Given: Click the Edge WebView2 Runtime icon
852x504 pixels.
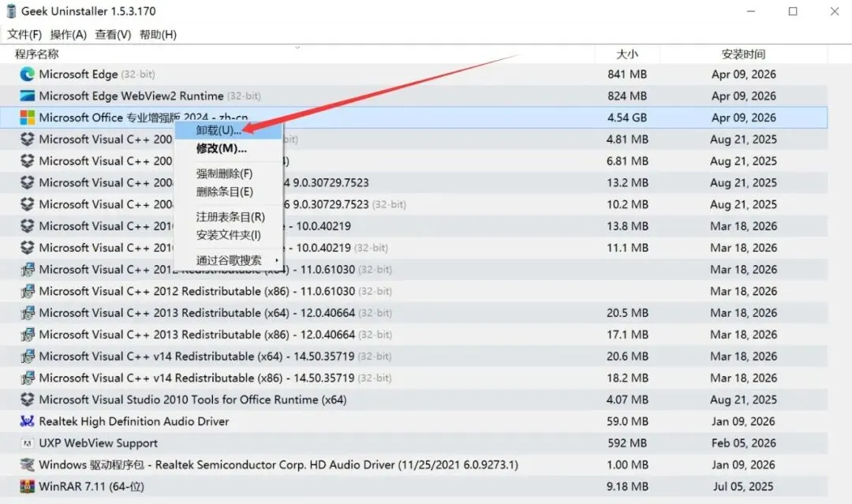Looking at the screenshot, I should 27,95.
